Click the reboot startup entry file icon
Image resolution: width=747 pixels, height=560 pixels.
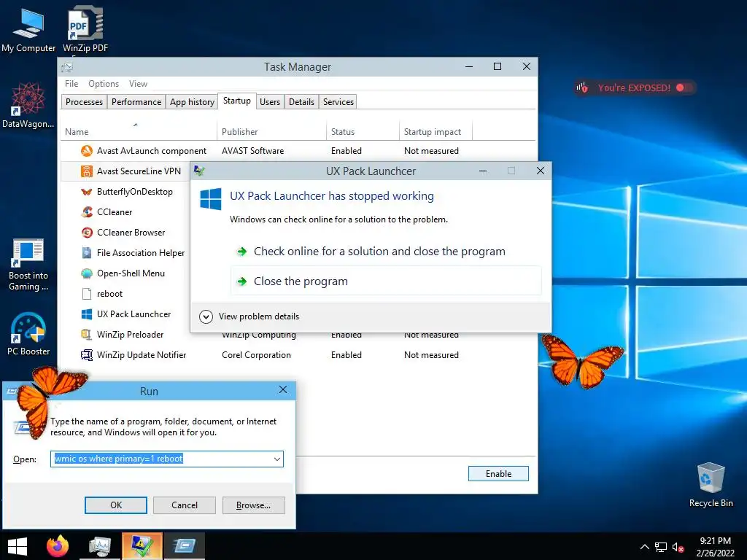pyautogui.click(x=87, y=294)
